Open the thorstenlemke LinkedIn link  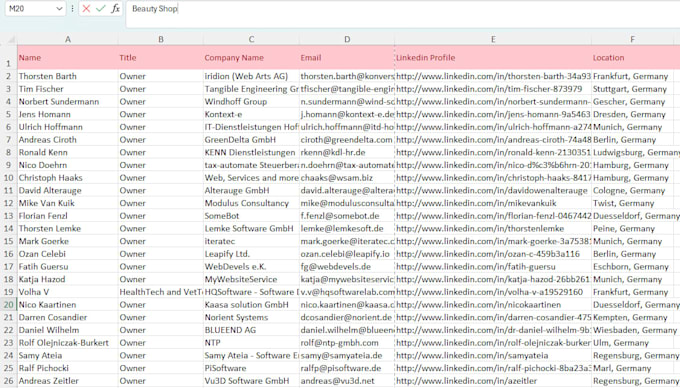pyautogui.click(x=480, y=228)
